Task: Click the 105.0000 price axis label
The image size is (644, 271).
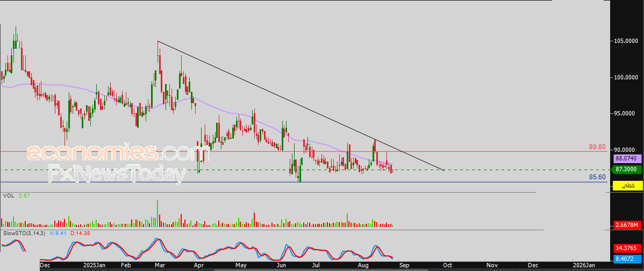Action: tap(627, 41)
